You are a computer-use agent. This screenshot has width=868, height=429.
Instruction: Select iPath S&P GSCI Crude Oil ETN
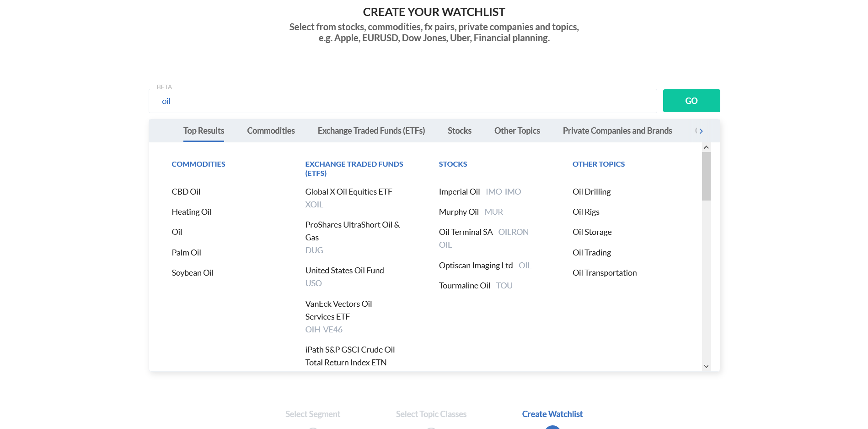[350, 356]
